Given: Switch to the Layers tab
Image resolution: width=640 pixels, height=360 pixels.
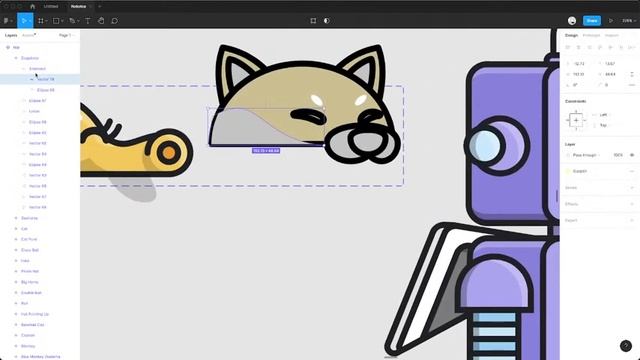Looking at the screenshot, I should pyautogui.click(x=11, y=36).
